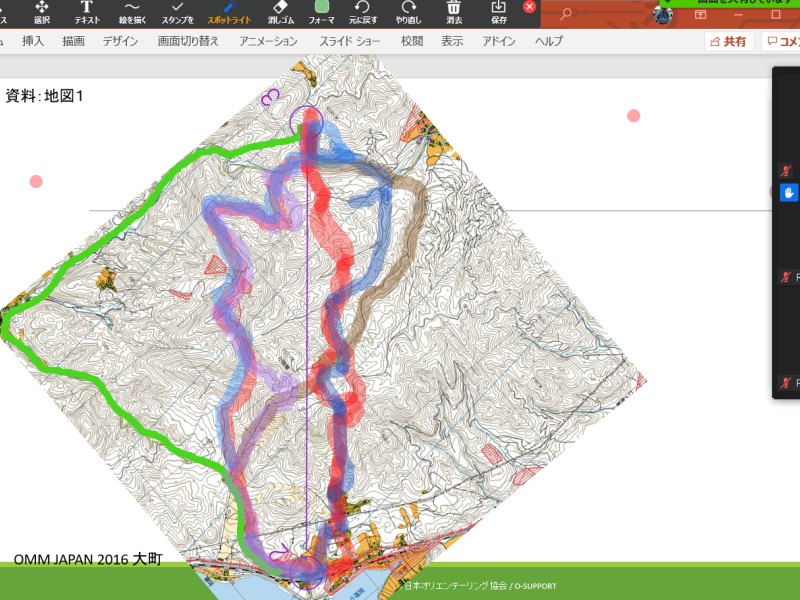Save annotations using 保存 icon

coord(499,12)
